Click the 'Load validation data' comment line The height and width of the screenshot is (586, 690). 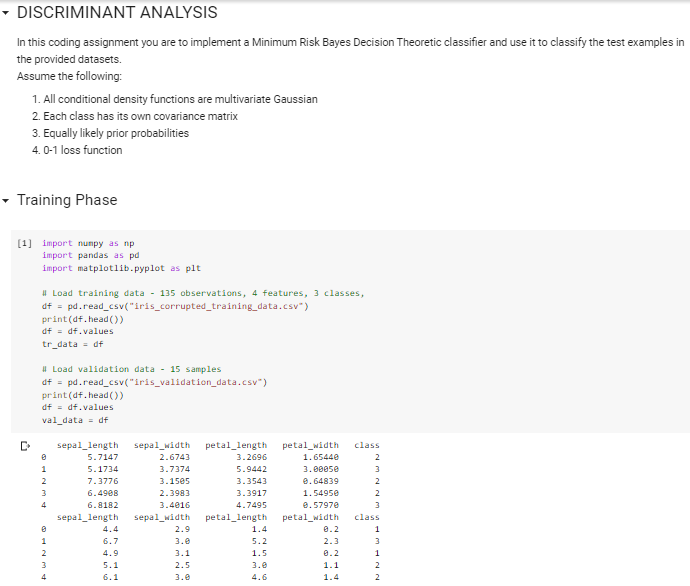(131, 369)
